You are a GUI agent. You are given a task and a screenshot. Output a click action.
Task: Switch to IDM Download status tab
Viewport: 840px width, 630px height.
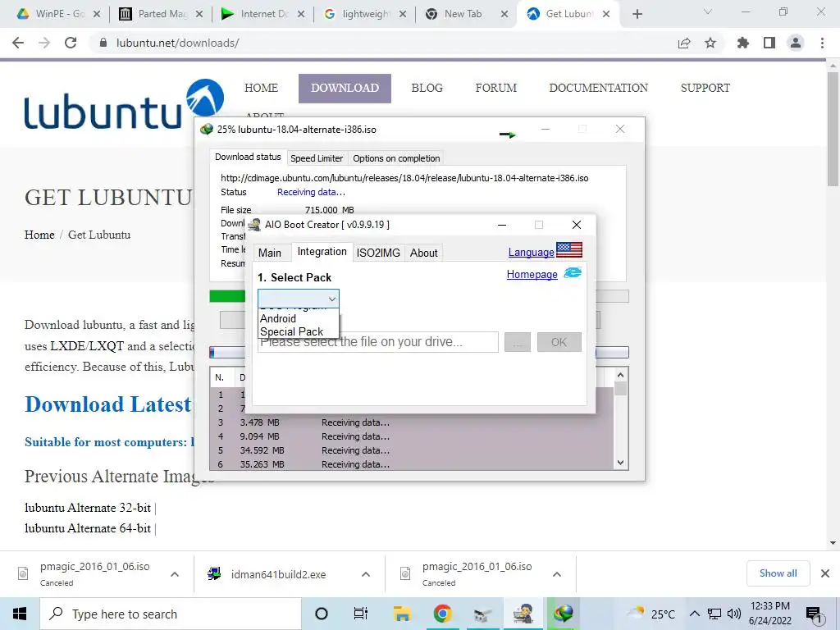[x=248, y=157]
